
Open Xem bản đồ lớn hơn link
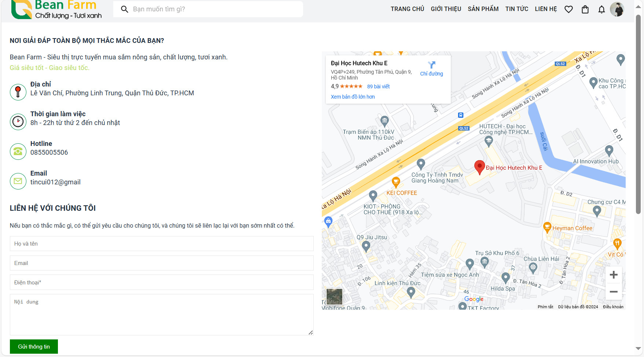[353, 97]
